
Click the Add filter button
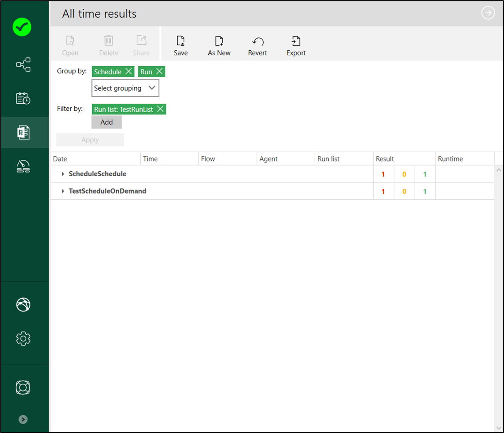click(x=106, y=122)
